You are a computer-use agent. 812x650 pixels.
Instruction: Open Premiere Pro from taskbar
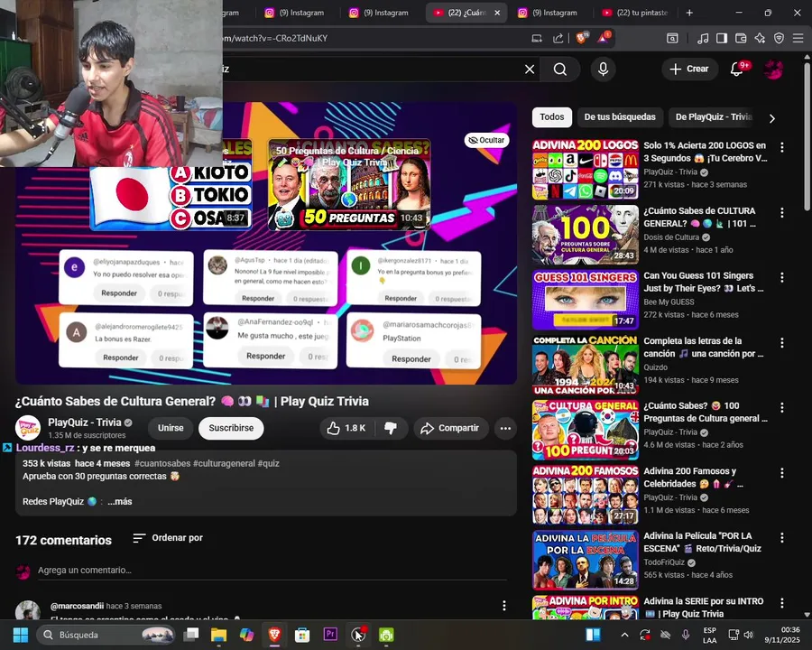click(330, 635)
